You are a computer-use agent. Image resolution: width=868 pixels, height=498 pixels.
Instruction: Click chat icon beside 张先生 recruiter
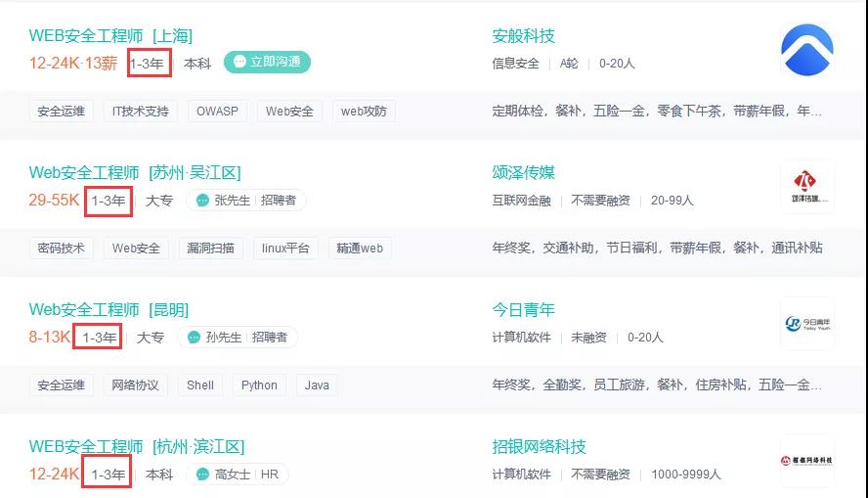click(202, 201)
